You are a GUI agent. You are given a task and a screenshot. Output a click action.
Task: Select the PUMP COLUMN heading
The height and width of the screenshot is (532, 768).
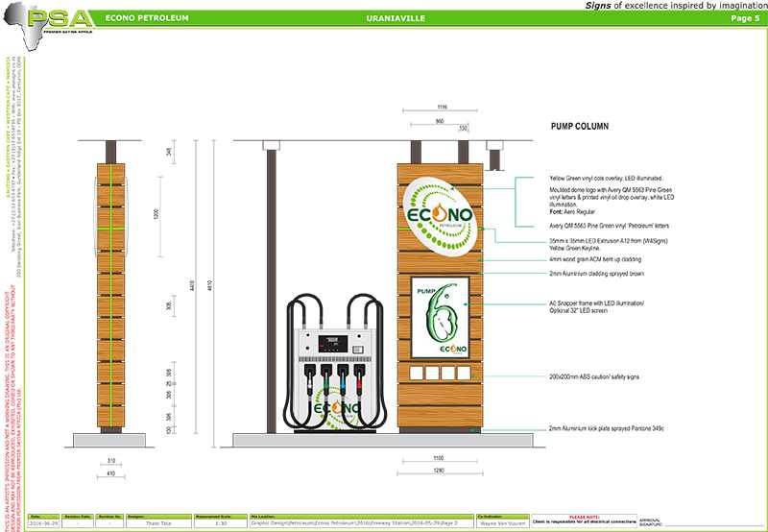tap(580, 126)
